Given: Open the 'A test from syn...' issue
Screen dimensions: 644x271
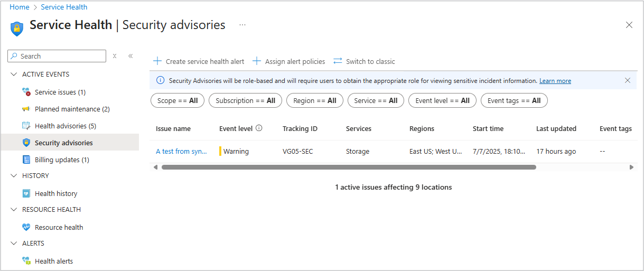Looking at the screenshot, I should click(x=181, y=152).
